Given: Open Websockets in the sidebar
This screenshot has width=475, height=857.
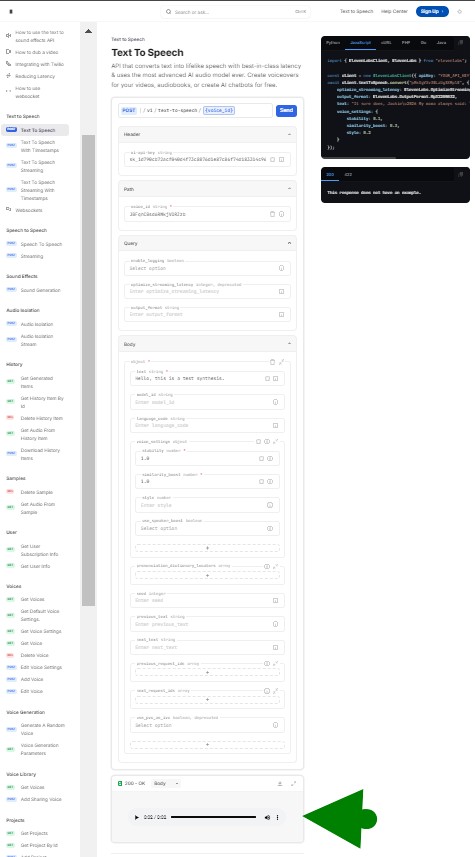Looking at the screenshot, I should (x=29, y=210).
